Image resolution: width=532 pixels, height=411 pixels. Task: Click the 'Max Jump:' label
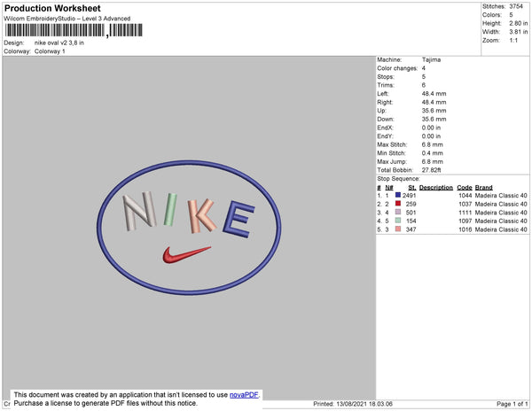coord(392,161)
